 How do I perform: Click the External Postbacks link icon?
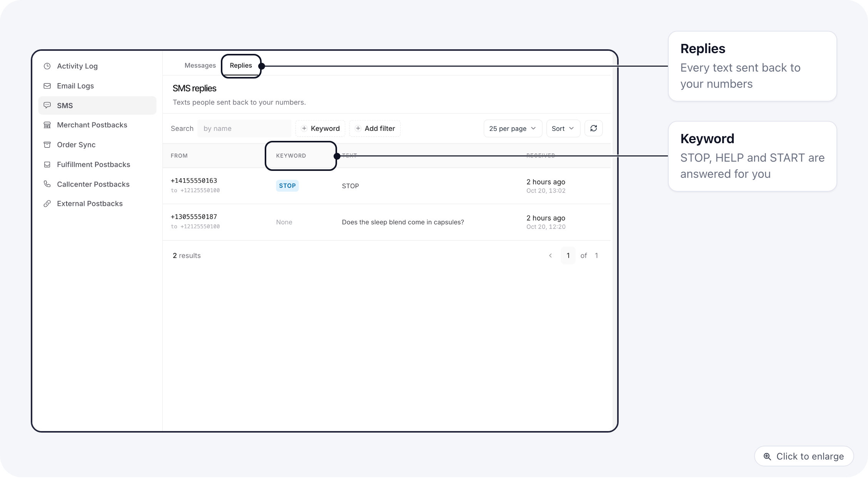47,204
